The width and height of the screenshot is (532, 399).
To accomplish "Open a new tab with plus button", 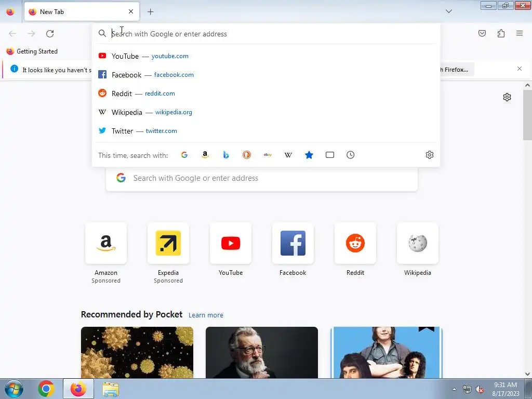I will pyautogui.click(x=150, y=12).
